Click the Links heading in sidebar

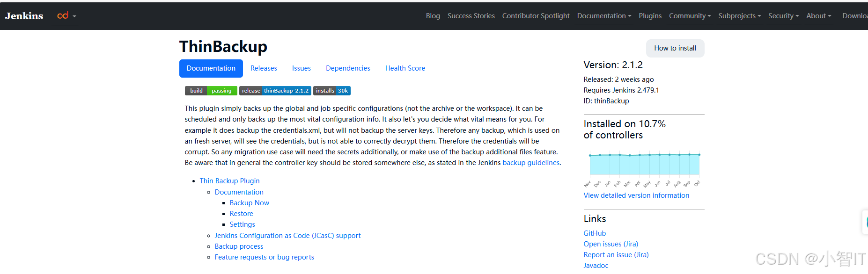click(595, 219)
